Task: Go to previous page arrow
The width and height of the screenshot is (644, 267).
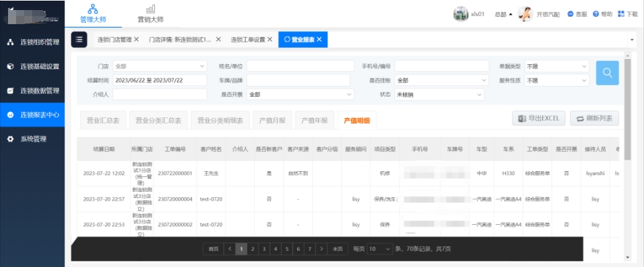Action: tap(230, 249)
